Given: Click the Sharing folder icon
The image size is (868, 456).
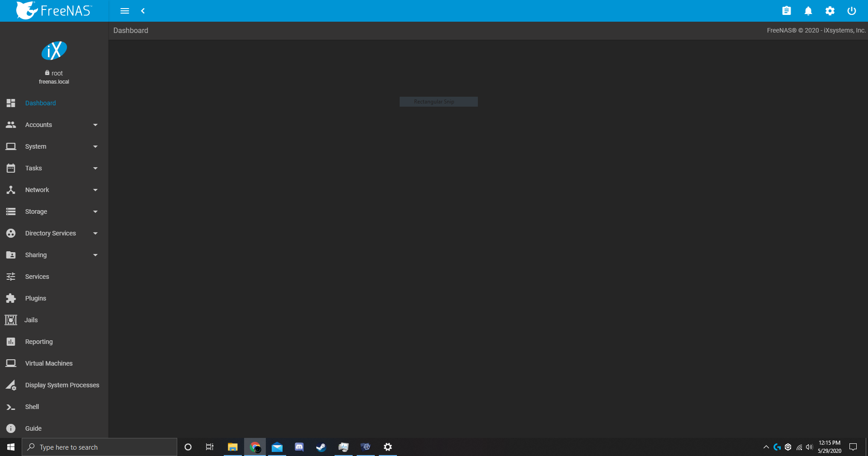Looking at the screenshot, I should pos(11,255).
